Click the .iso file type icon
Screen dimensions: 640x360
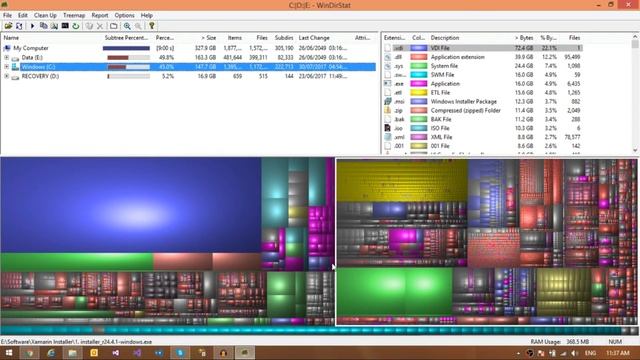click(388, 128)
